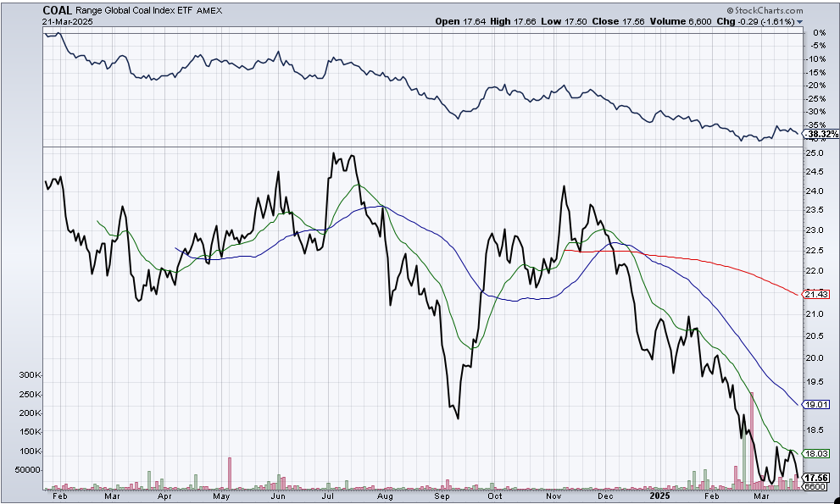Click the 19.5 price axis label

[815, 381]
